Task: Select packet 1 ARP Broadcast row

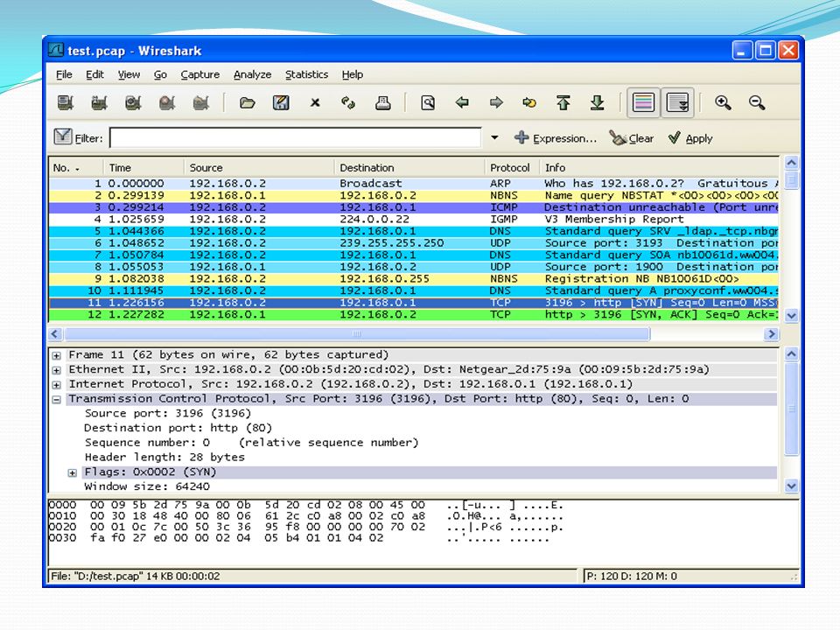Action: pos(414,183)
